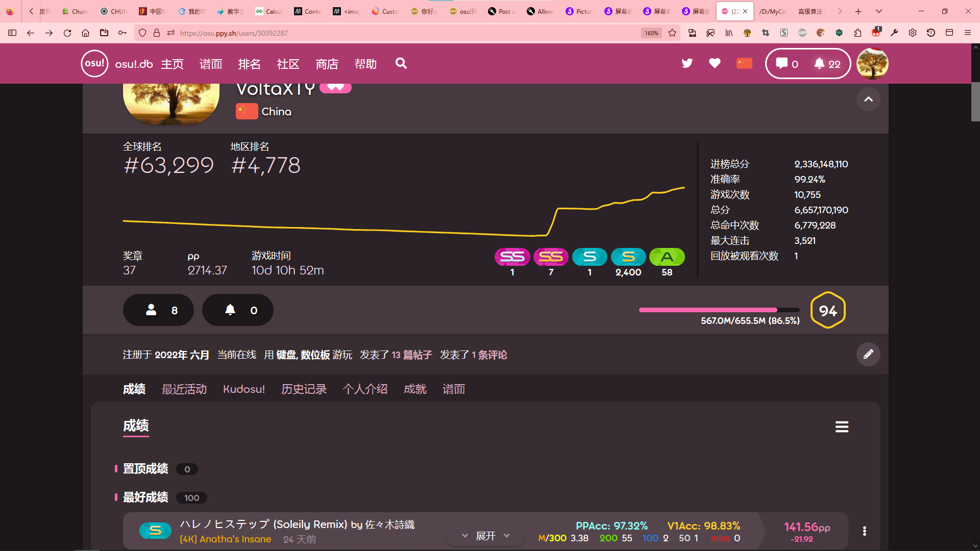Click the level progress bar

719,310
